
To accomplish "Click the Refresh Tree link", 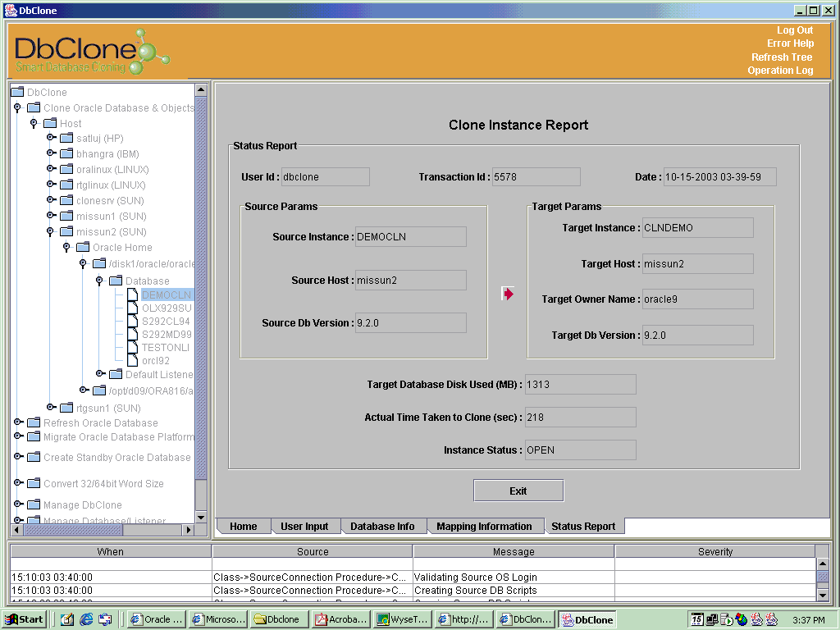I will (782, 57).
